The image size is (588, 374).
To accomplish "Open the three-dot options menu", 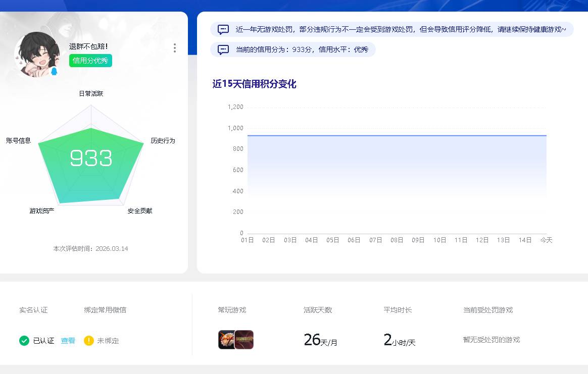I will 175,48.
